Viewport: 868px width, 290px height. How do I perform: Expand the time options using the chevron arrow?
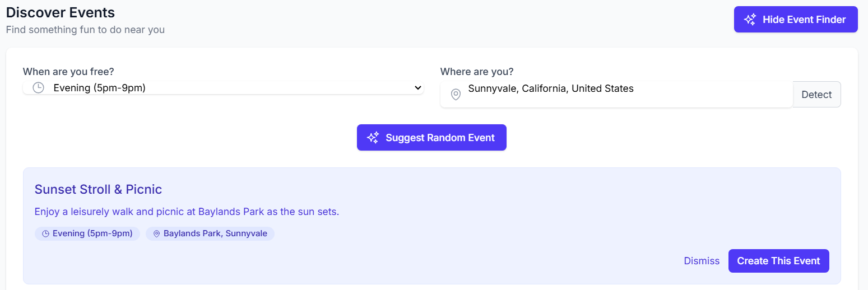tap(417, 88)
